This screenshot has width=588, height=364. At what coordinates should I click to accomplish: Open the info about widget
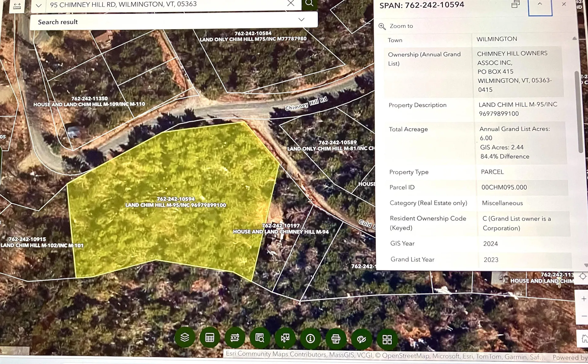pyautogui.click(x=310, y=339)
